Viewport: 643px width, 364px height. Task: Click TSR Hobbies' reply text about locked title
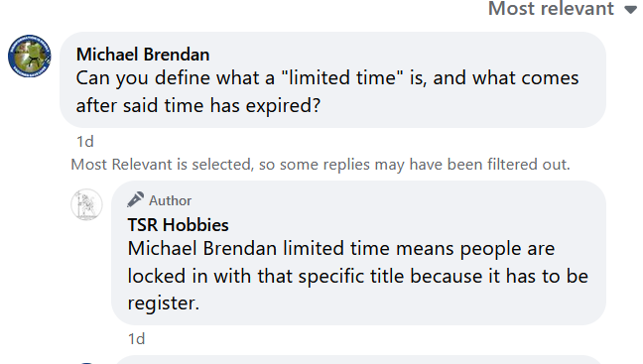coord(358,276)
